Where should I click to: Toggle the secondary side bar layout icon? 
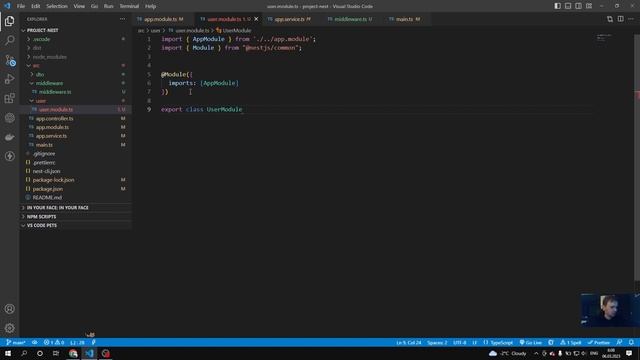578,6
